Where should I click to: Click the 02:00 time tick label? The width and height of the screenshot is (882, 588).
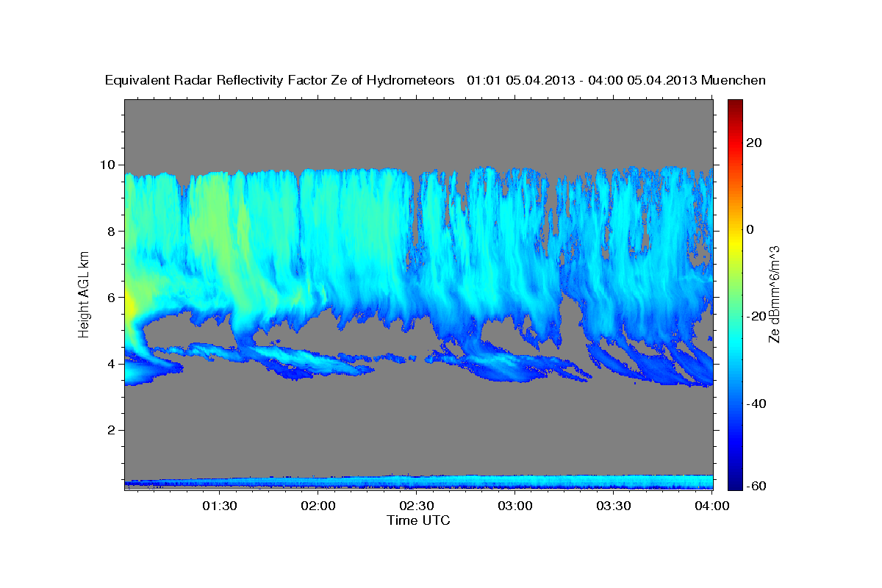pos(318,506)
